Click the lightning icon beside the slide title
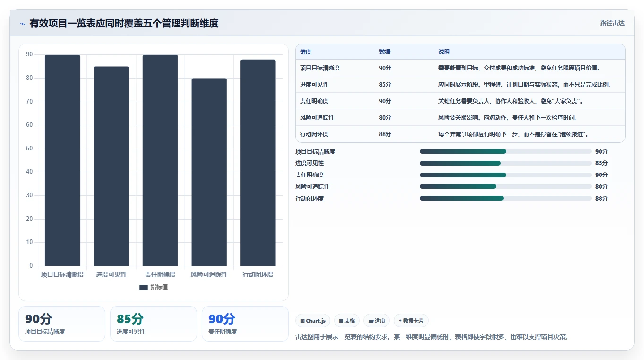The width and height of the screenshot is (644, 360). pos(23,24)
